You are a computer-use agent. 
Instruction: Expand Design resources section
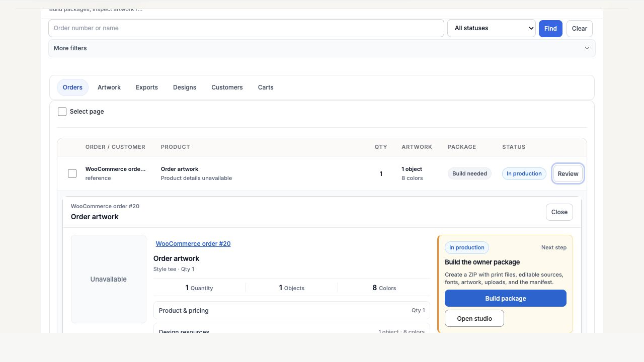tap(292, 329)
